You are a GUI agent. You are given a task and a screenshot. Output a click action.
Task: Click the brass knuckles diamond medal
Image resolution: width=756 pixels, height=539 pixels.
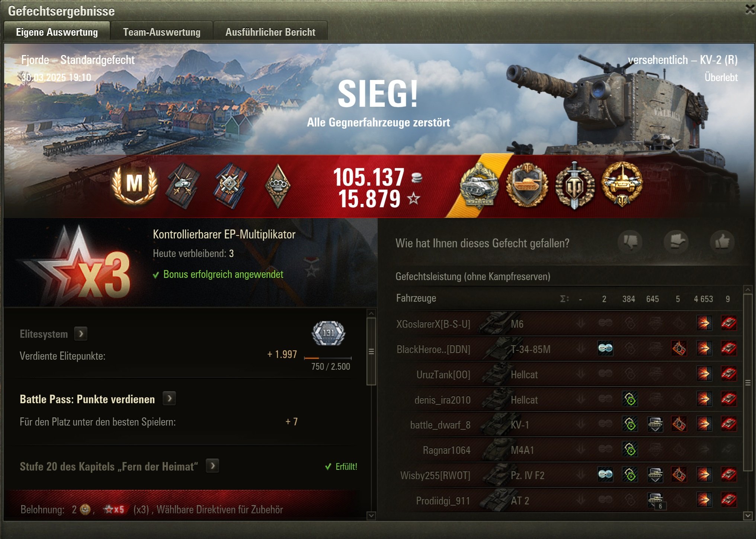pos(278,185)
